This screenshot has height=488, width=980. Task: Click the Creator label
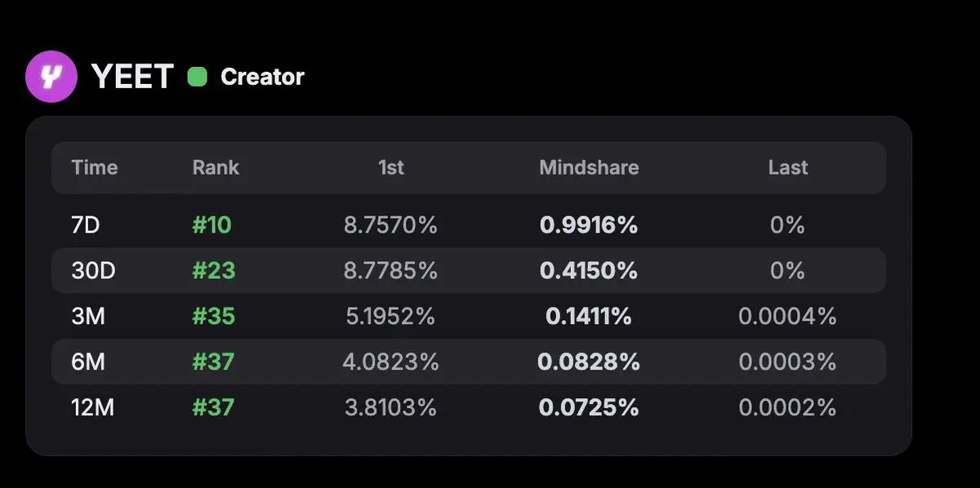(x=262, y=77)
